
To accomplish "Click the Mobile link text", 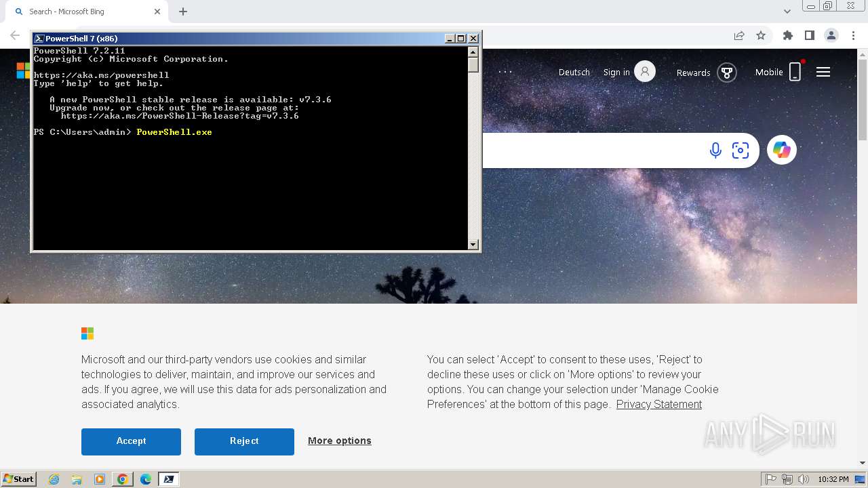I will click(x=769, y=72).
